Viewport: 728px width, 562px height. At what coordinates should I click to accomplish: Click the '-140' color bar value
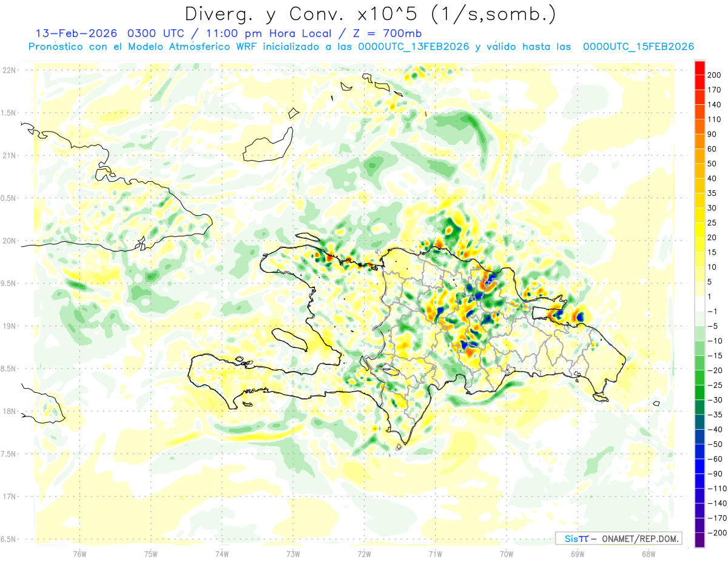(718, 503)
